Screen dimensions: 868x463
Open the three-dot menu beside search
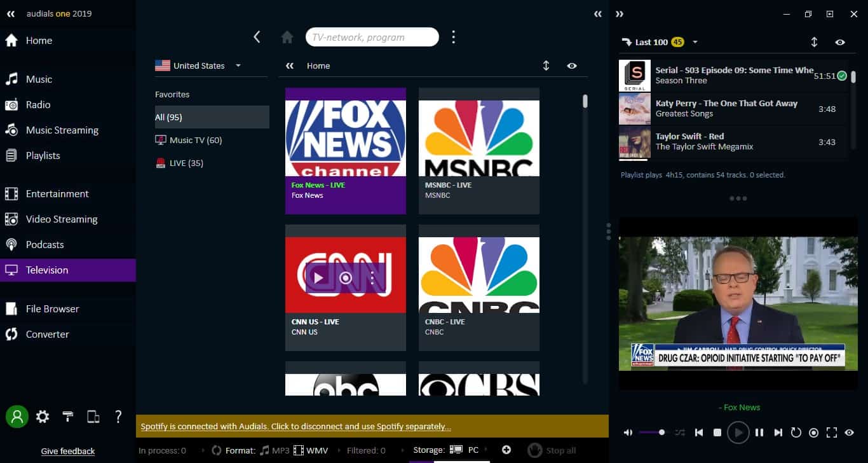[x=453, y=37]
